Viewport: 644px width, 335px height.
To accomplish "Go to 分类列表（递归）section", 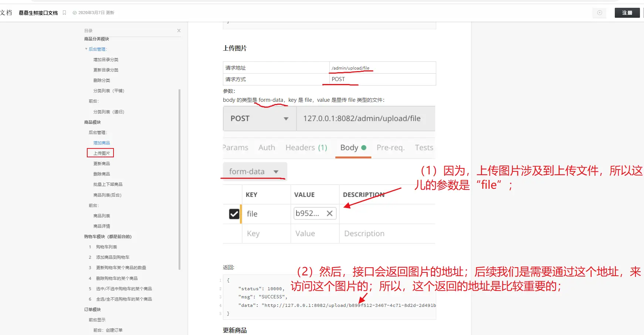I will coord(109,112).
